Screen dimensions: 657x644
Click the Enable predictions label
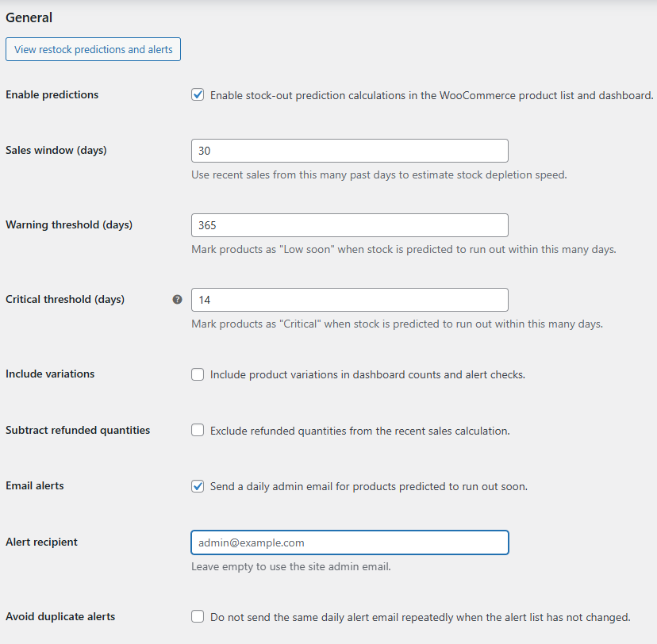point(52,94)
